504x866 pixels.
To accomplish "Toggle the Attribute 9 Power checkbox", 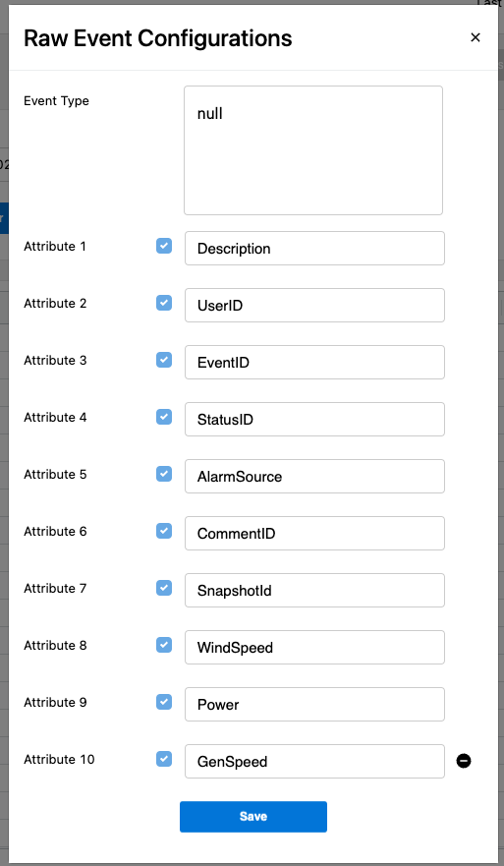I will coord(164,702).
